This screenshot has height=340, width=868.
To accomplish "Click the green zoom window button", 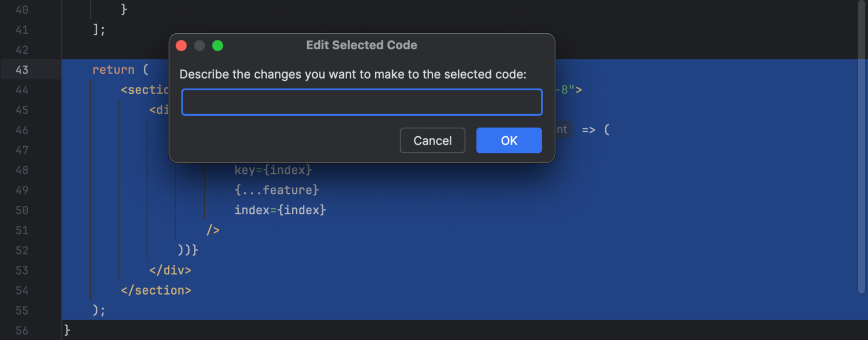I will (218, 45).
